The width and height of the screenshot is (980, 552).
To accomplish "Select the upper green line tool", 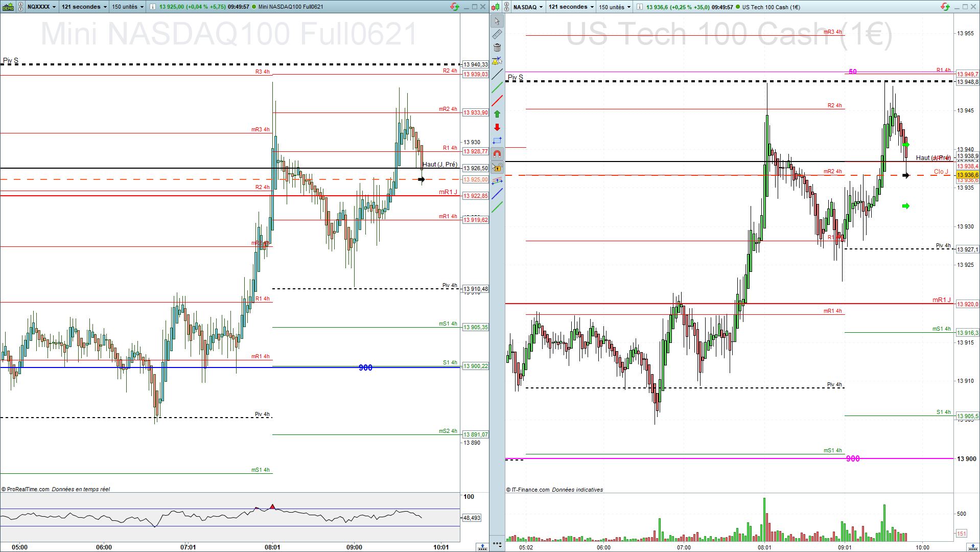I will click(497, 87).
